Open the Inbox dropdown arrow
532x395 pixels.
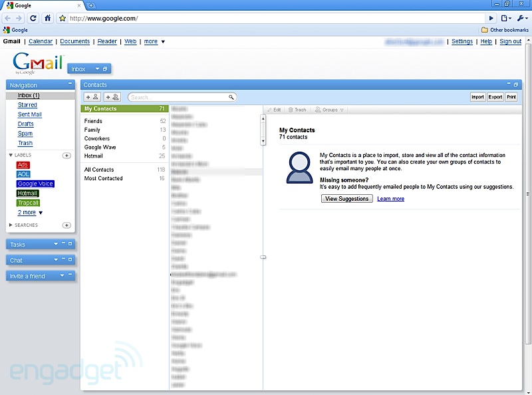point(97,69)
